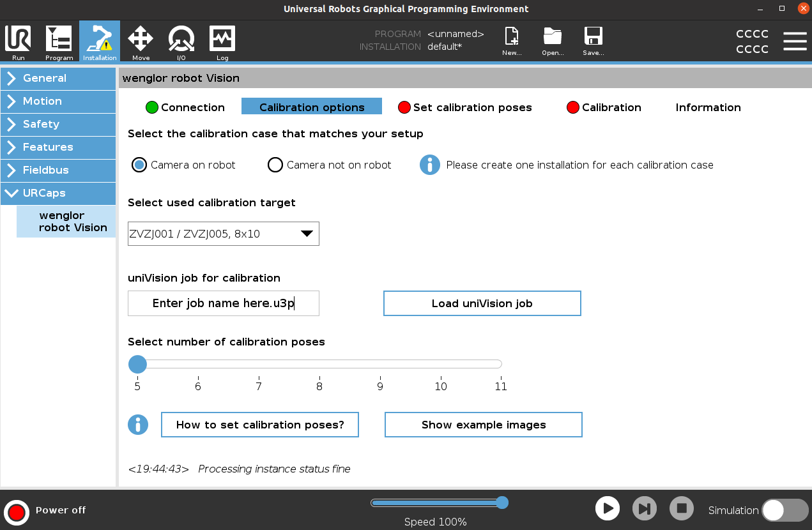Click the Open file folder icon
812x530 pixels.
click(553, 42)
